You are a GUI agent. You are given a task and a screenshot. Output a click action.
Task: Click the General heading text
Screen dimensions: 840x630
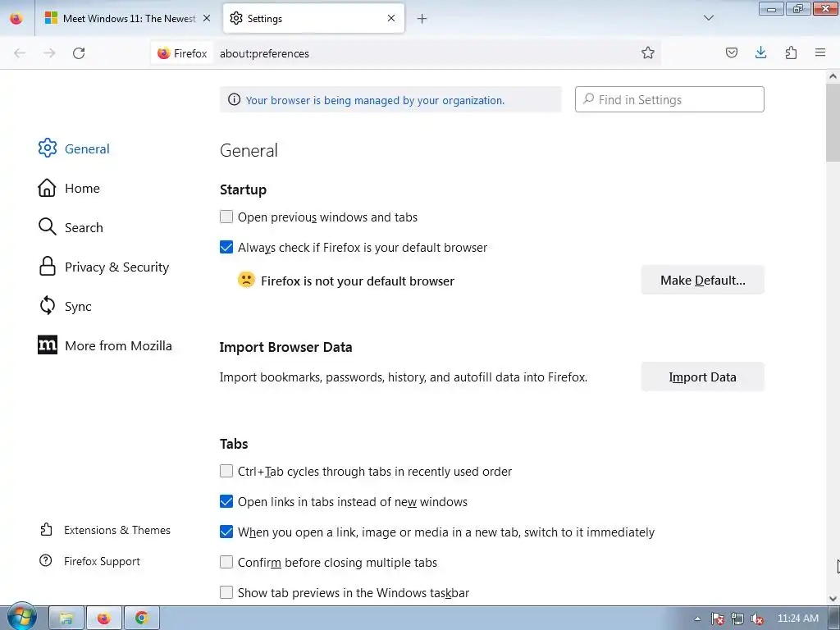point(249,151)
